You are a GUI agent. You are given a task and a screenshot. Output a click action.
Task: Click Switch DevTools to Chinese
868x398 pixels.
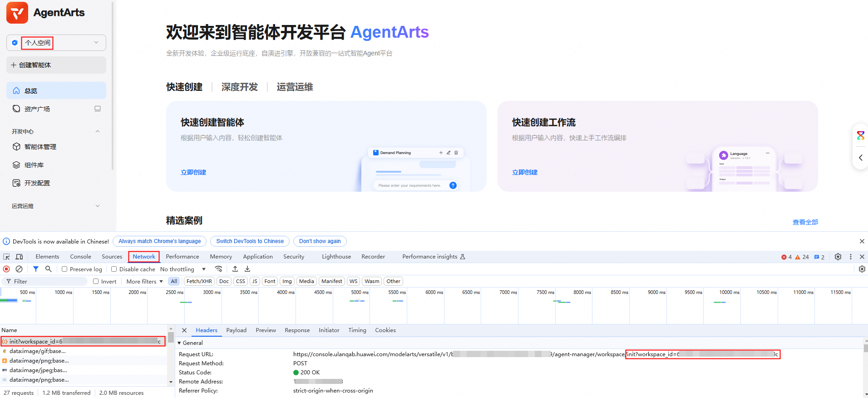[250, 241]
